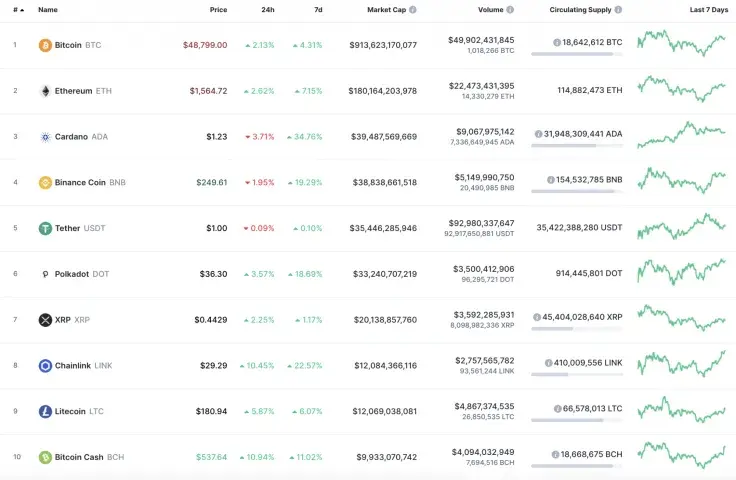Sort by the 24h change column header
The height and width of the screenshot is (480, 736).
click(268, 9)
